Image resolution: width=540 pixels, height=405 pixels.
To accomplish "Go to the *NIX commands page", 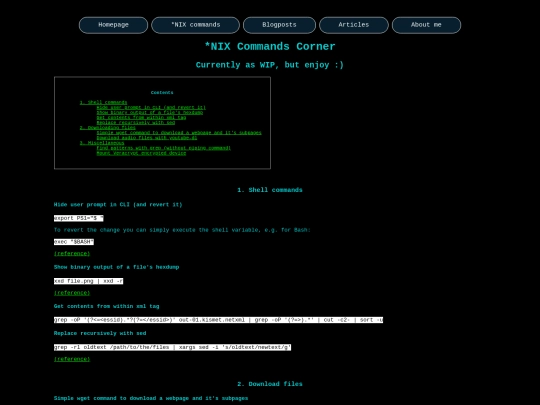I will (x=196, y=25).
